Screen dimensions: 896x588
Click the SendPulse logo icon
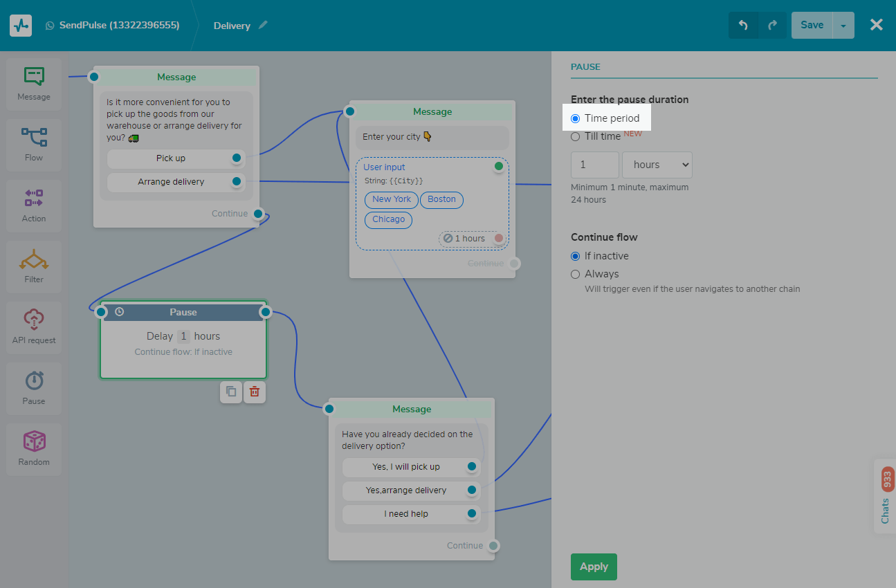pyautogui.click(x=21, y=26)
